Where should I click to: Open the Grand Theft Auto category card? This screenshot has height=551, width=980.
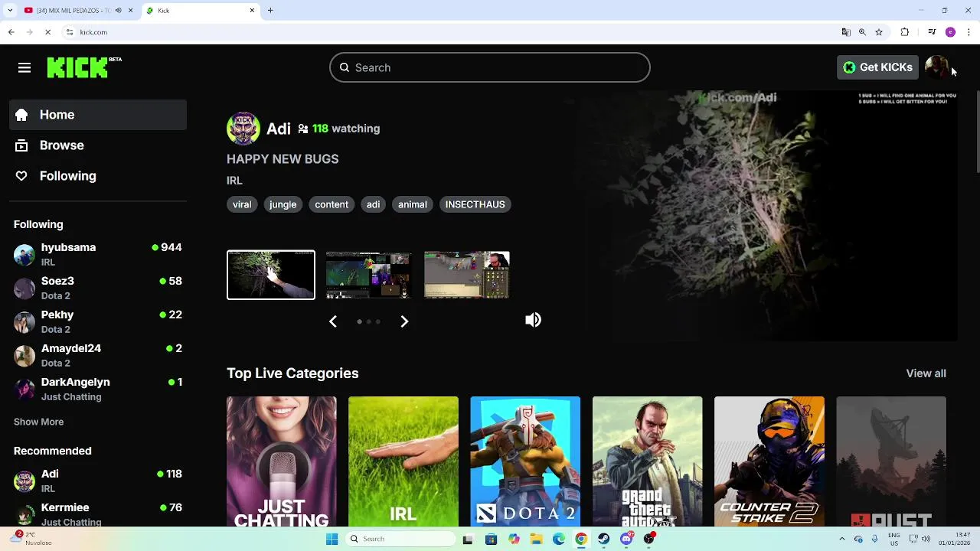coord(647,461)
